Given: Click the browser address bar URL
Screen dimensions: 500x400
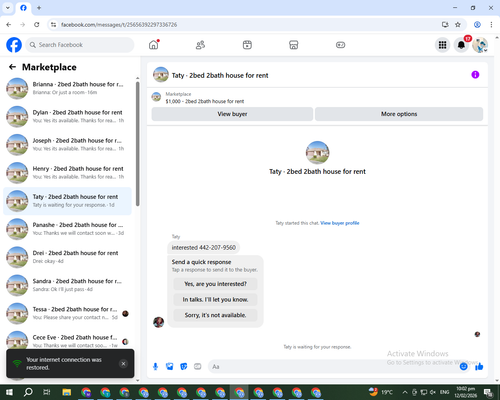Looking at the screenshot, I should pos(119,25).
